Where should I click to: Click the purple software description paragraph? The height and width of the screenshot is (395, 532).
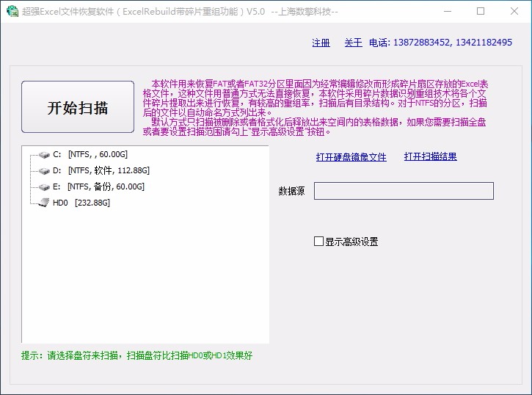coord(316,108)
